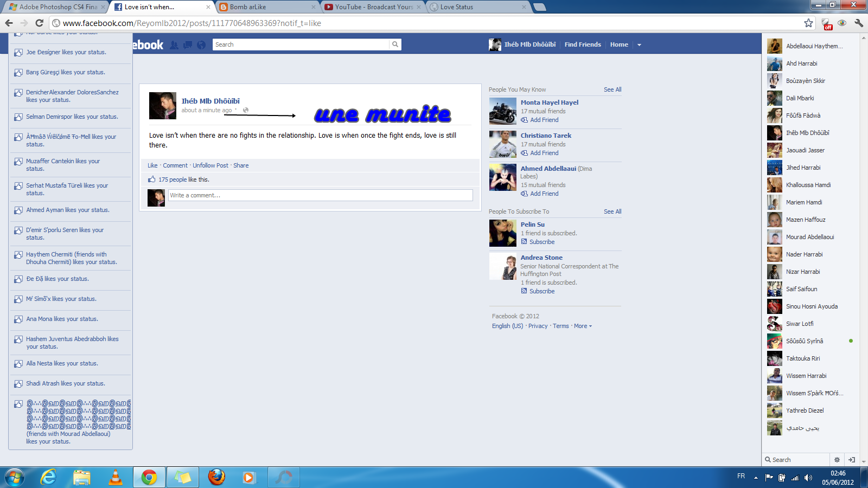The image size is (868, 488).
Task: Open VLC media player from taskbar
Action: pos(116,477)
